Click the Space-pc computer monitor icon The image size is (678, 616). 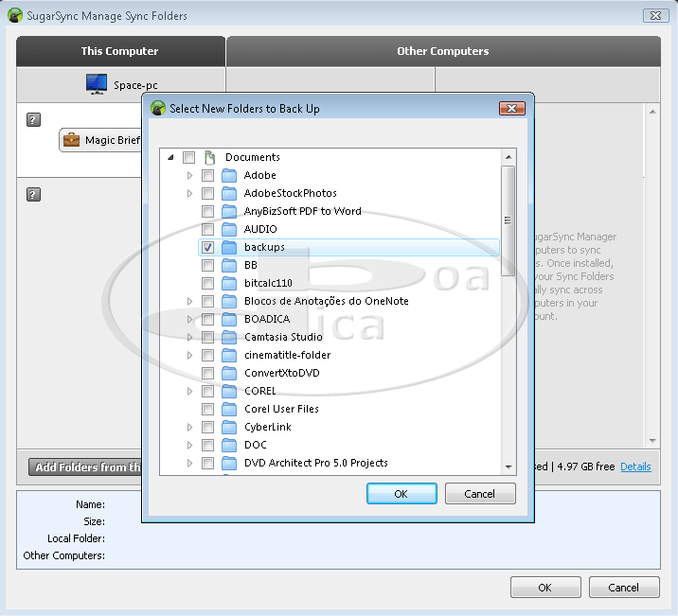(96, 84)
